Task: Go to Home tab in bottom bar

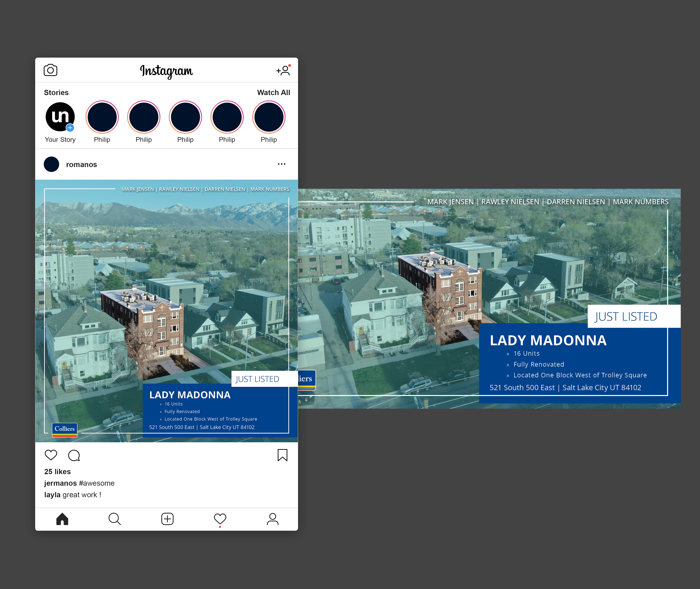Action: 62,519
